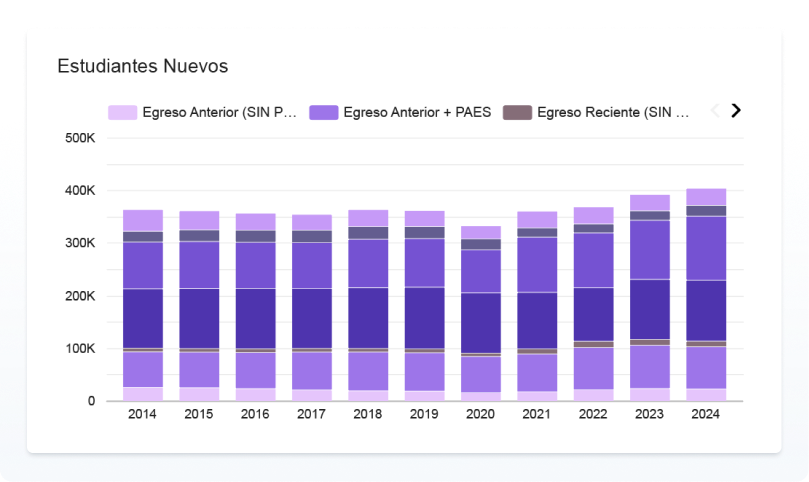Click the previous legend page arrow
The image size is (809, 482).
click(x=715, y=111)
